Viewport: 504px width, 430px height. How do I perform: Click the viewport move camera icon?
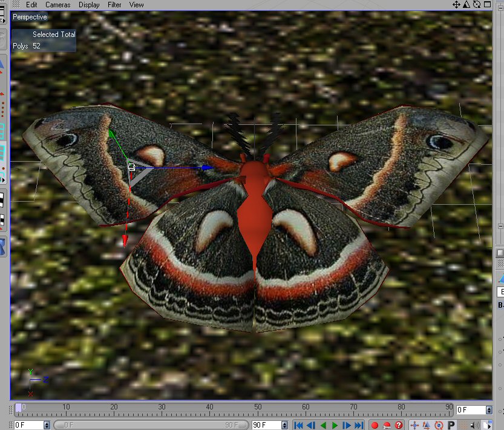(456, 4)
